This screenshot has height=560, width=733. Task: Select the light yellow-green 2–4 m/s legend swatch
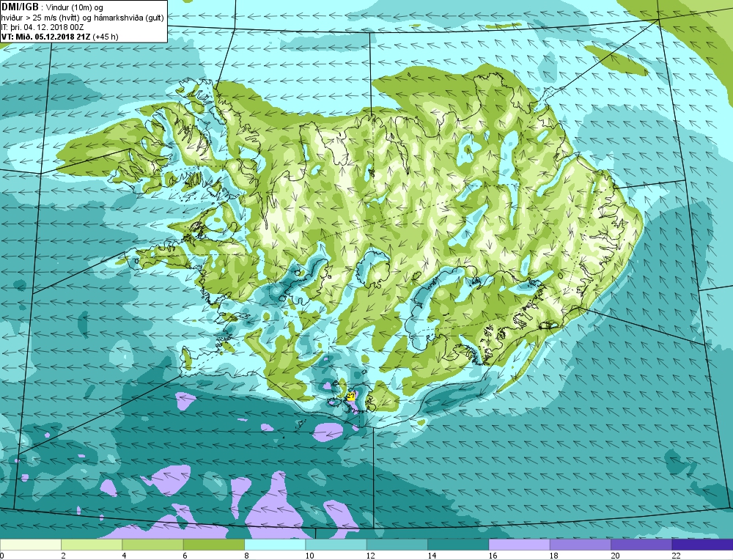click(92, 545)
